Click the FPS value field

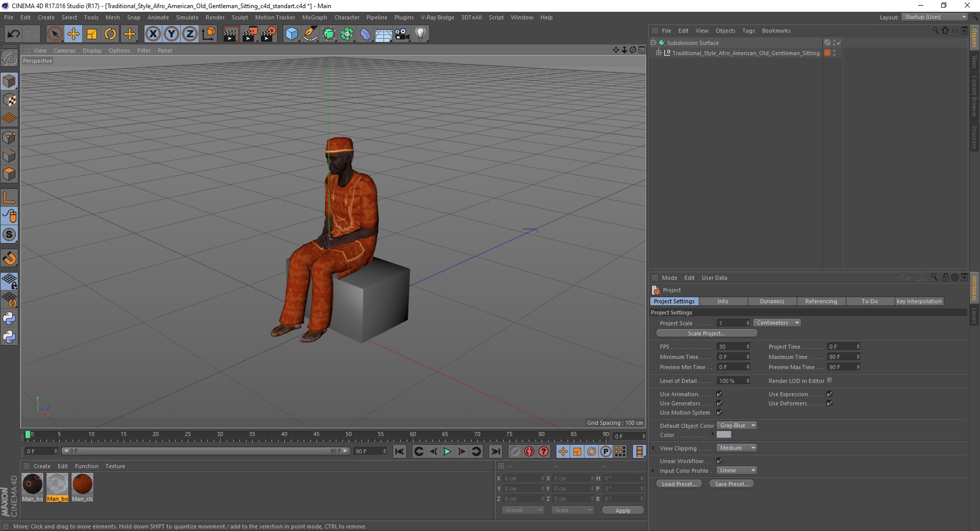(x=732, y=347)
